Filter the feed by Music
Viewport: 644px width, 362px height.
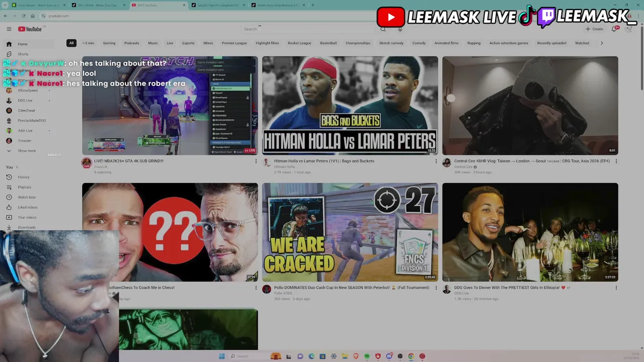[153, 43]
